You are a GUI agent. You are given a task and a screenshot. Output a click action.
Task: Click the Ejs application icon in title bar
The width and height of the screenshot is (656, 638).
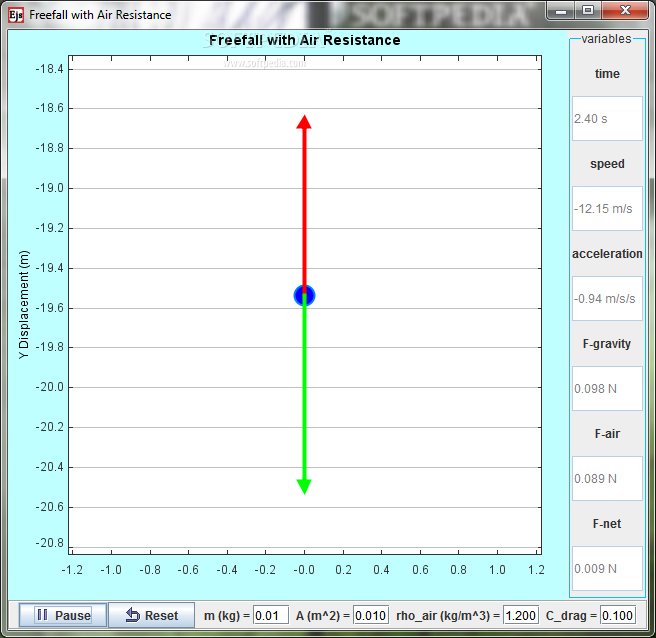click(16, 15)
